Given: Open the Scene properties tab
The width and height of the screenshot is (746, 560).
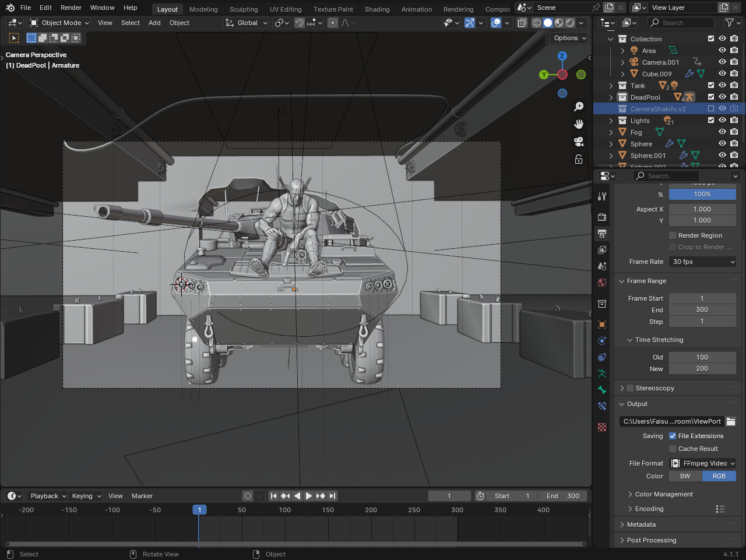Looking at the screenshot, I should point(602,266).
